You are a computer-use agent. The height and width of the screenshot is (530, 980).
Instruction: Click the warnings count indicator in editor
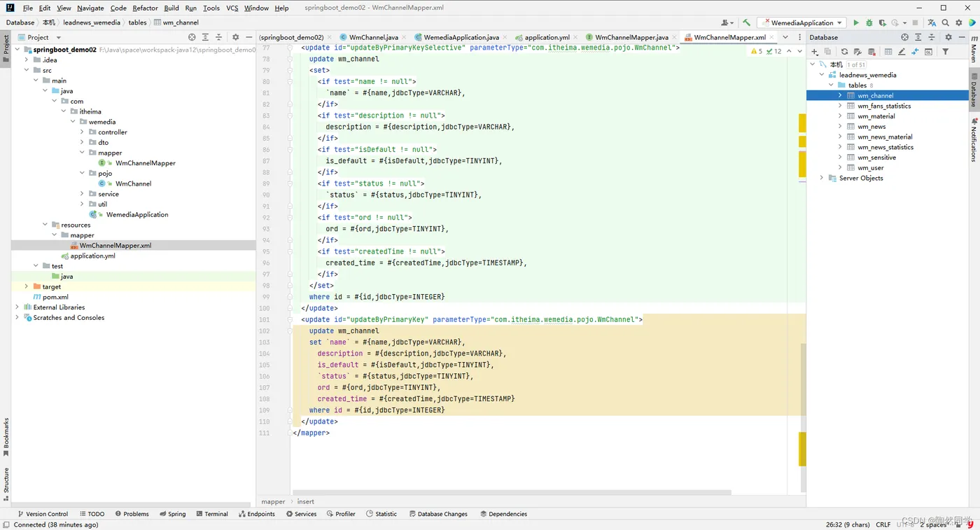click(757, 51)
